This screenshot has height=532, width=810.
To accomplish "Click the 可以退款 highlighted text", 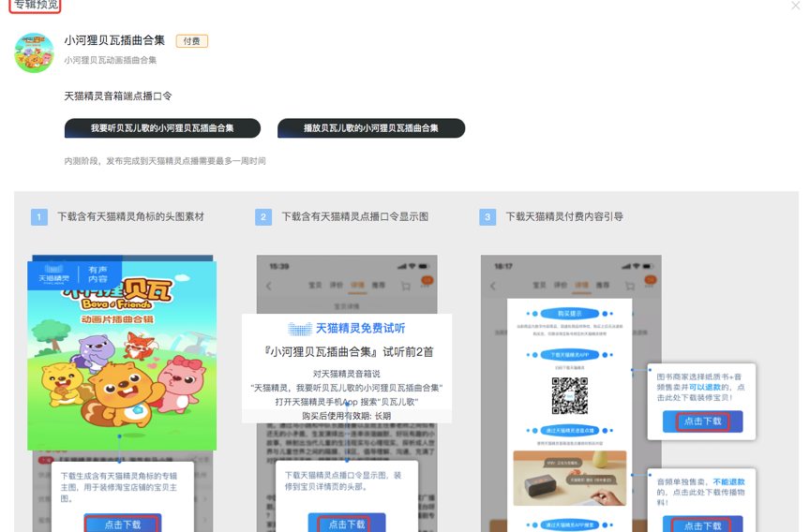I will 705,387.
